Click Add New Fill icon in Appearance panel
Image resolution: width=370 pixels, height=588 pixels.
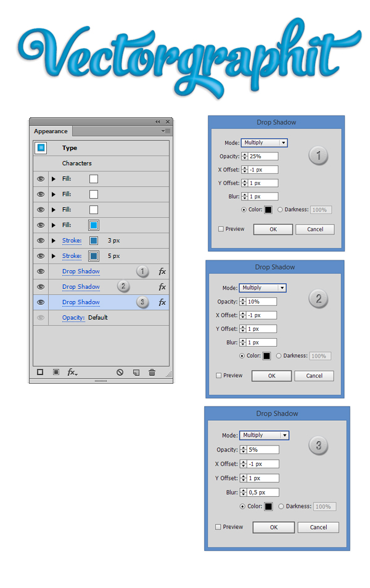(56, 372)
